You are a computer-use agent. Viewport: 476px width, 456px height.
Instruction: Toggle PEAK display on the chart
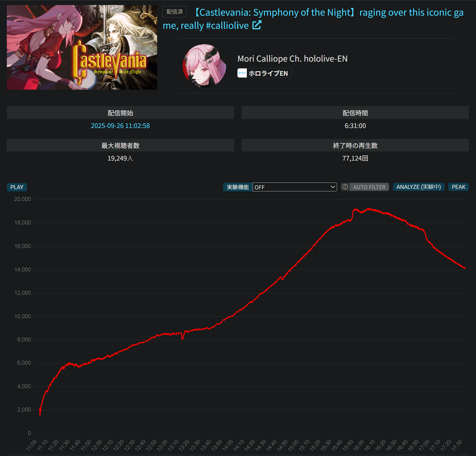(458, 187)
